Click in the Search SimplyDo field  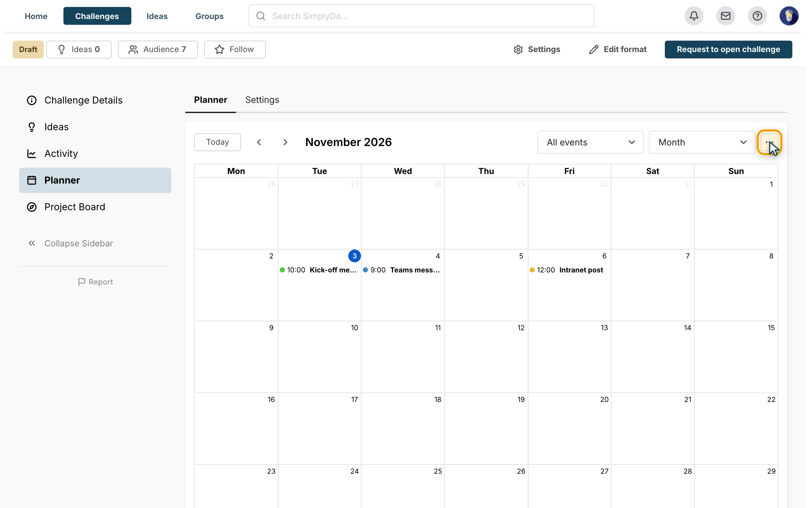point(421,16)
